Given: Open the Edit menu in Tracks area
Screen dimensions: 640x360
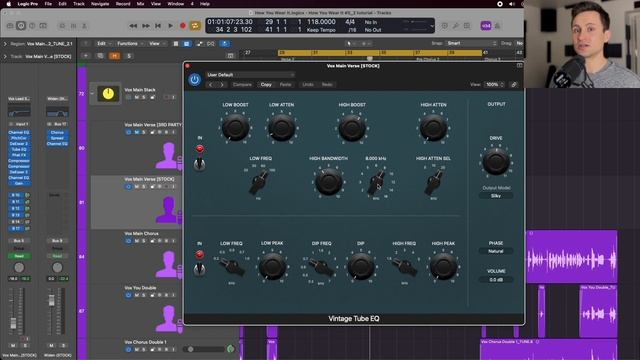Looking at the screenshot, I should [x=103, y=43].
